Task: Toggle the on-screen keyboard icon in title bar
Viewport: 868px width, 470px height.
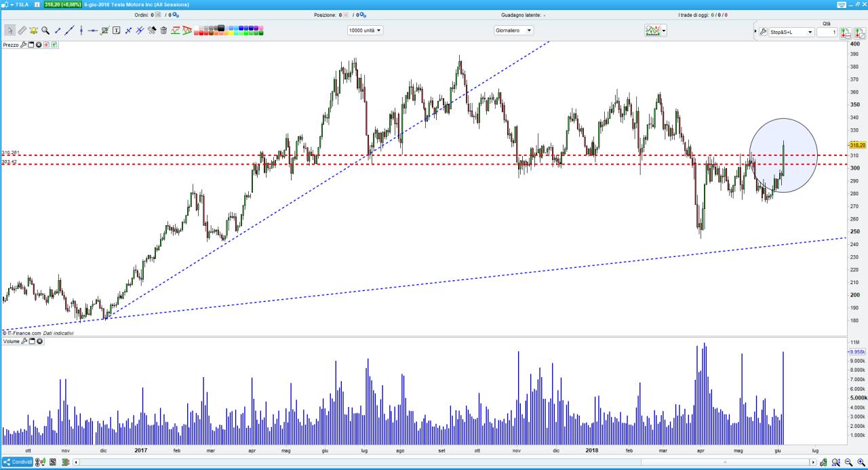Action: (x=842, y=5)
